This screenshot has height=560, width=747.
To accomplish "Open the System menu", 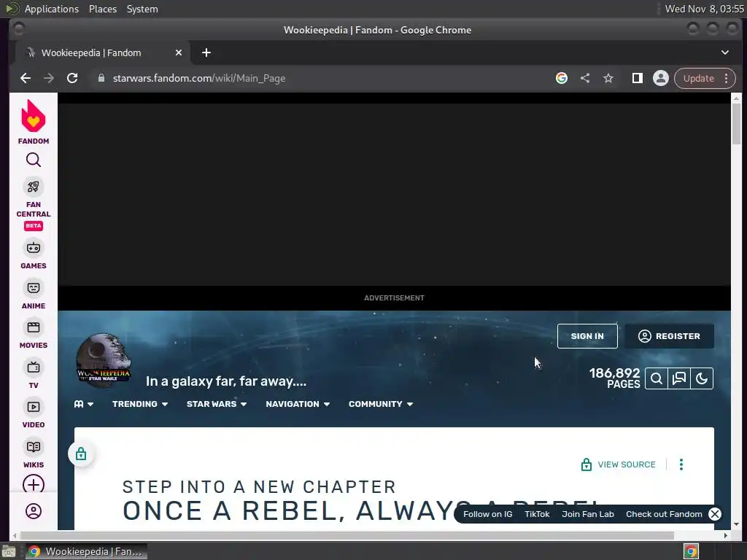I will click(x=142, y=9).
